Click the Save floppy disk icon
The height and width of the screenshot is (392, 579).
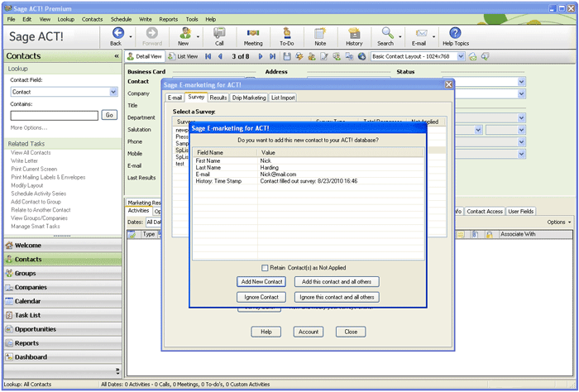[x=287, y=56]
